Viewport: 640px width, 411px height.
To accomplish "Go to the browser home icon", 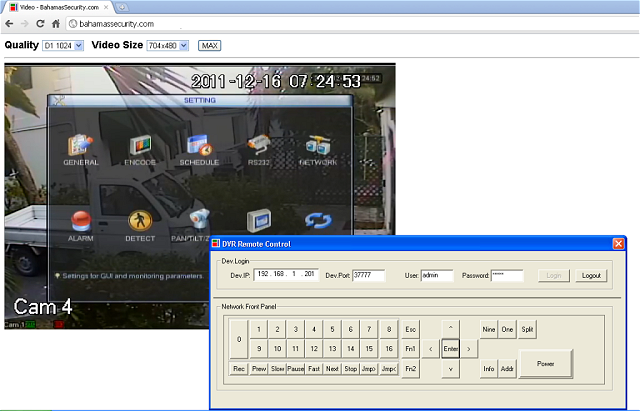I will pyautogui.click(x=56, y=24).
